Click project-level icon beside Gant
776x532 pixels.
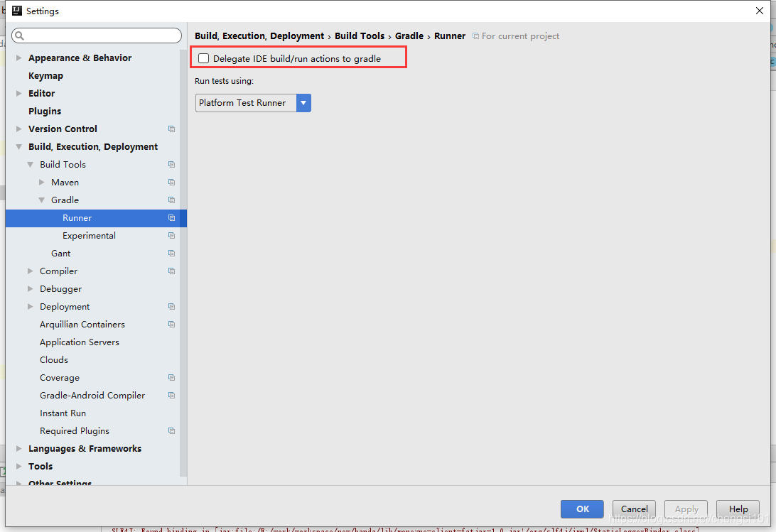(x=172, y=254)
